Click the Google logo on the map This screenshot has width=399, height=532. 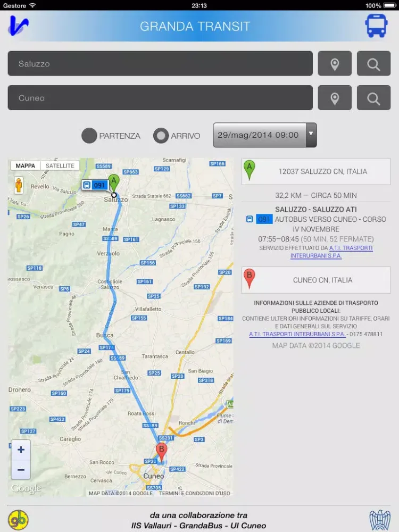point(26,488)
